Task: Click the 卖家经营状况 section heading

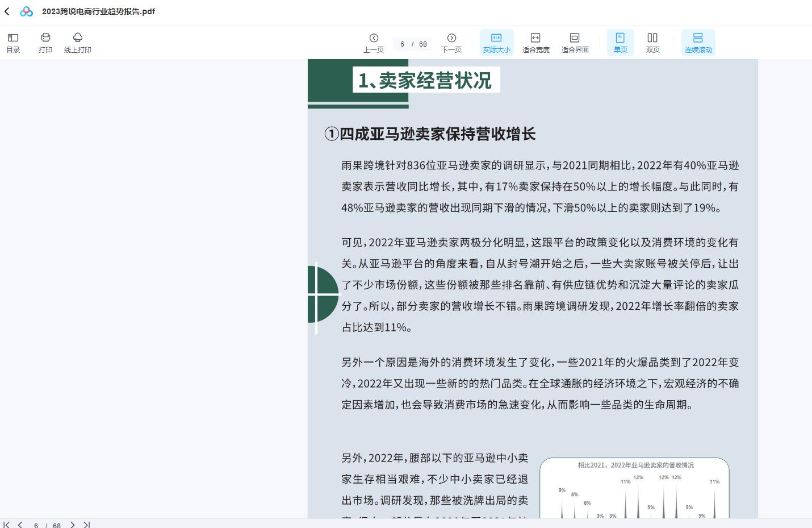Action: point(425,80)
